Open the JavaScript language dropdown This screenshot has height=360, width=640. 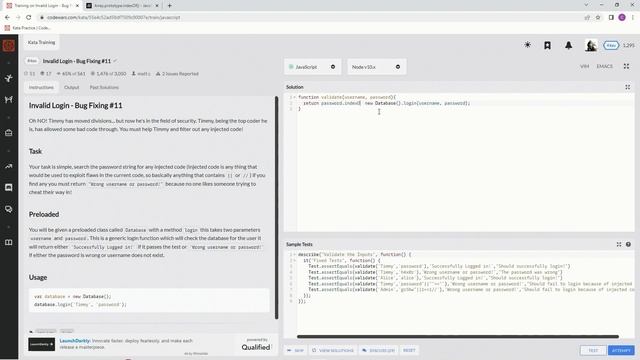tap(312, 67)
